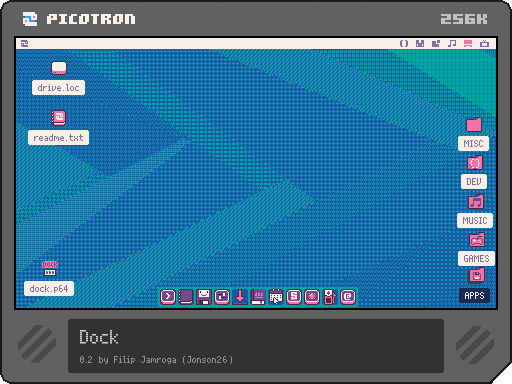Switch to the sprite editor workspace icon
Screen dimensions: 512x384
420,43
